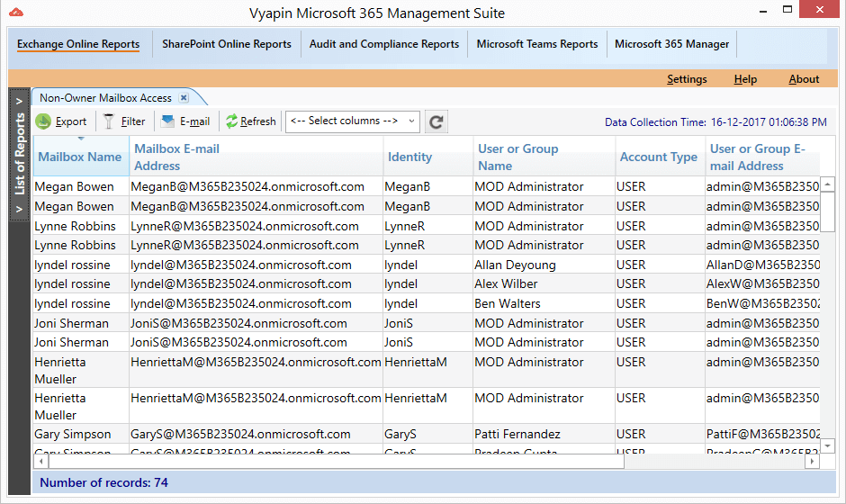Open the Exchange Online Reports tab
This screenshot has height=504, width=846.
pyautogui.click(x=78, y=44)
